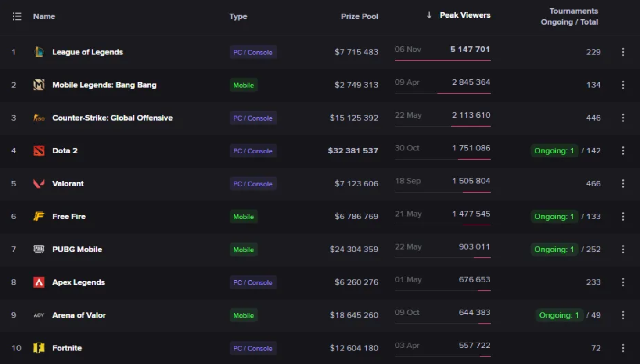Click the Dota 2 red logo icon

point(39,150)
